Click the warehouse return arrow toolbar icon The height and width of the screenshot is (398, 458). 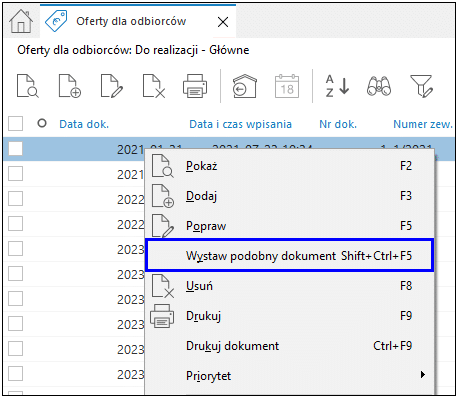tap(244, 86)
